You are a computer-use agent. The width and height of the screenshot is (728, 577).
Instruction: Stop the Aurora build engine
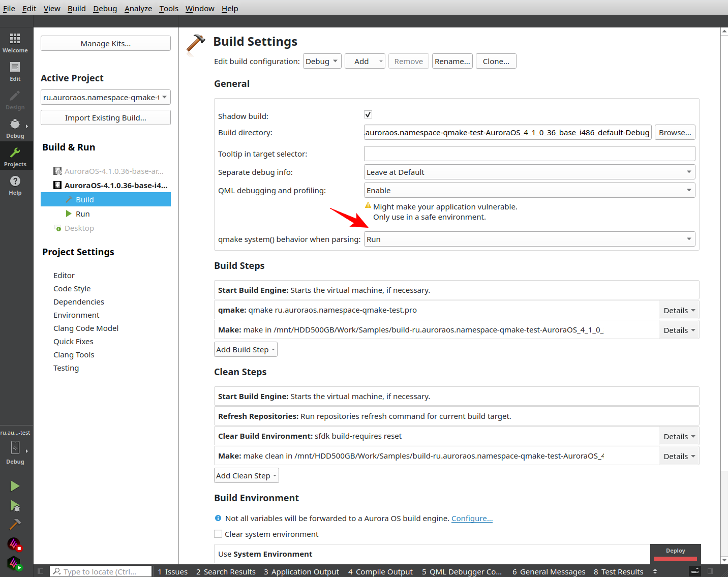pos(14,544)
